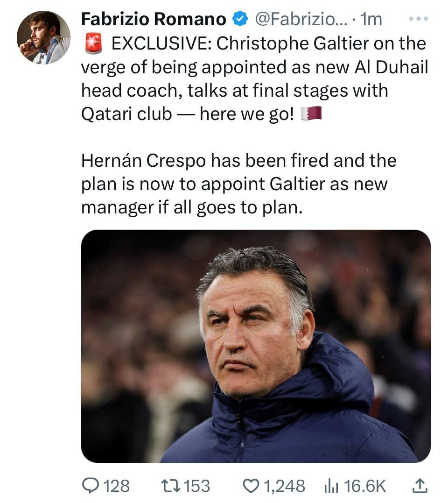Image resolution: width=448 pixels, height=503 pixels.
Task: Click the 153 reposts count
Action: click(x=197, y=486)
